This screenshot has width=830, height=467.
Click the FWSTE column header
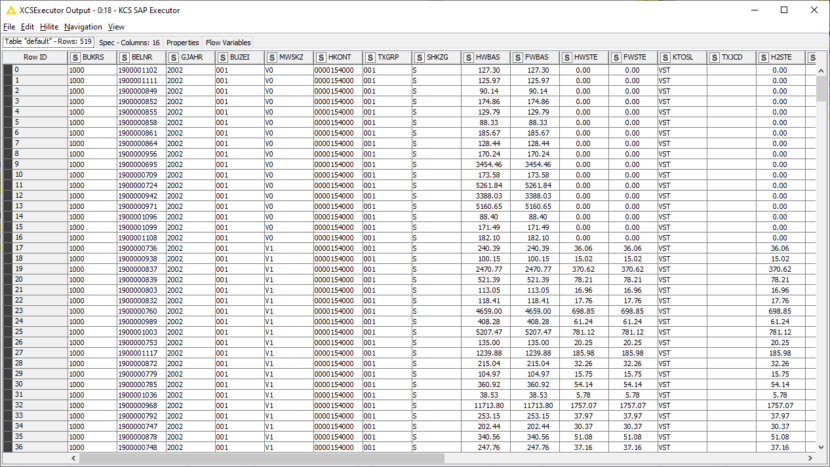pos(634,57)
